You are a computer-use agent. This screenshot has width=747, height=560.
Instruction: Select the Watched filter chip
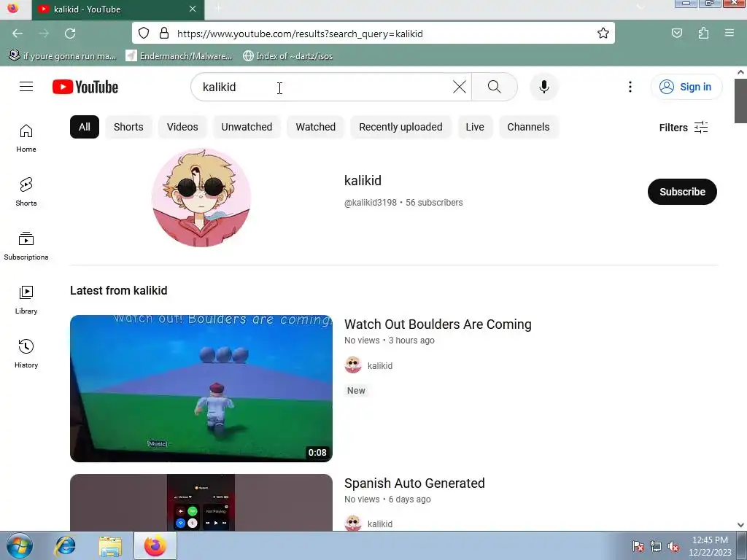click(315, 127)
